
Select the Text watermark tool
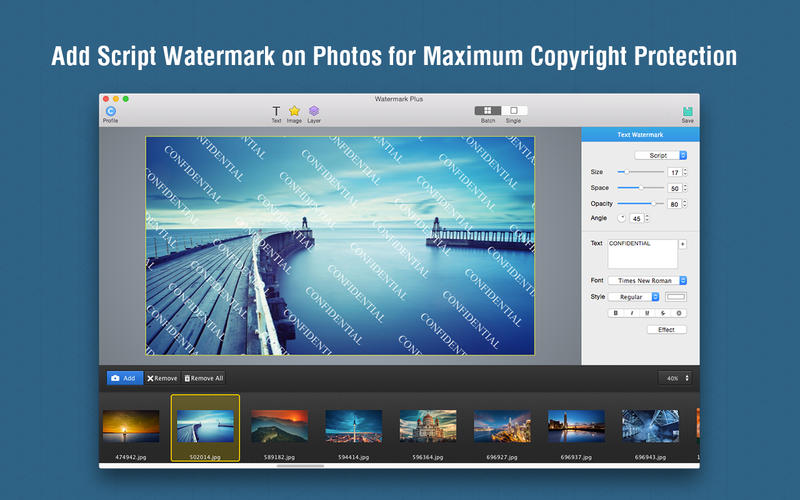(276, 111)
